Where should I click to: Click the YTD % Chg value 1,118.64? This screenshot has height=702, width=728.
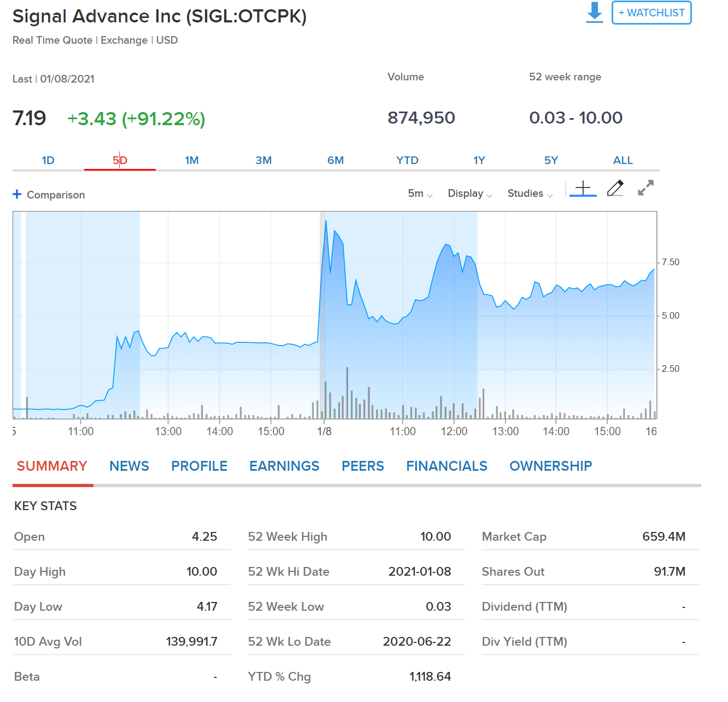[430, 676]
